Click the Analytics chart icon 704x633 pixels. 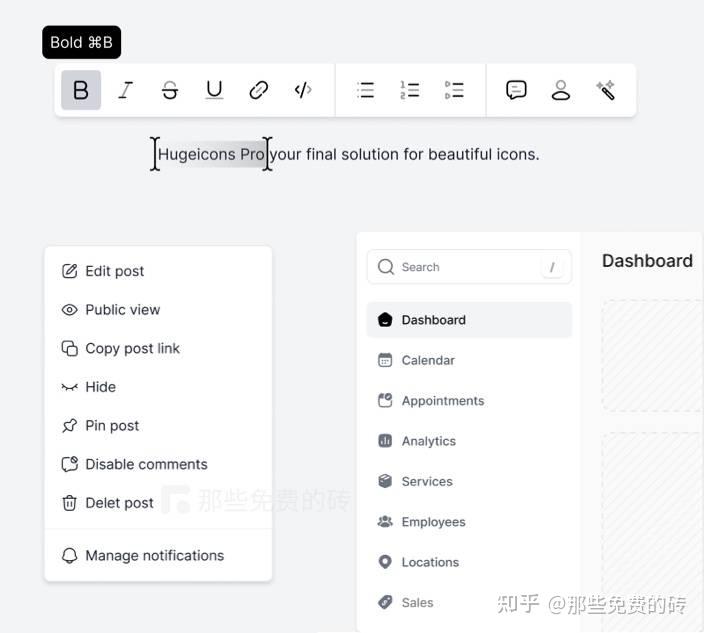click(385, 441)
